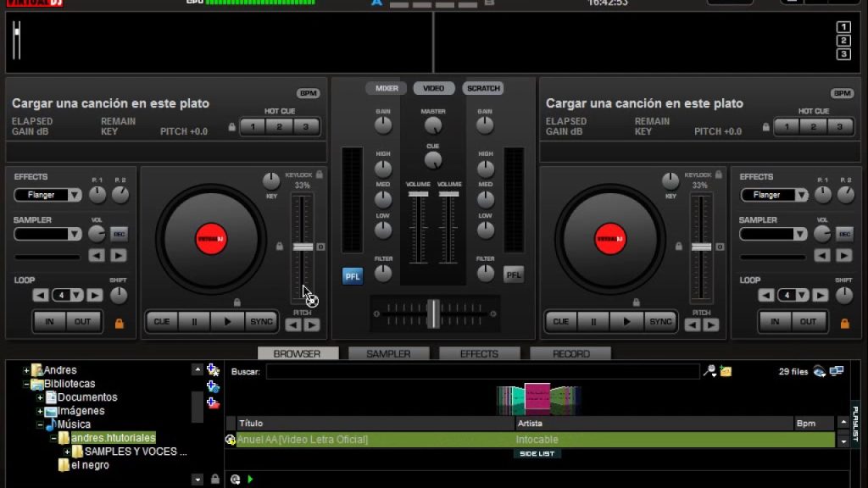
Task: Switch center panel to SCRATCH
Action: pos(483,88)
